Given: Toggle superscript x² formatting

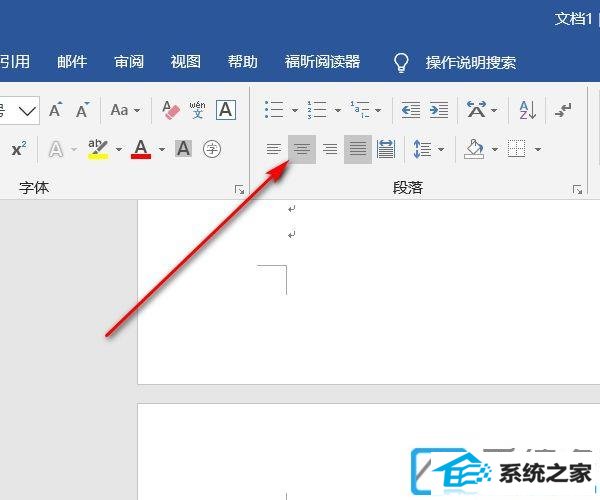Looking at the screenshot, I should point(19,149).
